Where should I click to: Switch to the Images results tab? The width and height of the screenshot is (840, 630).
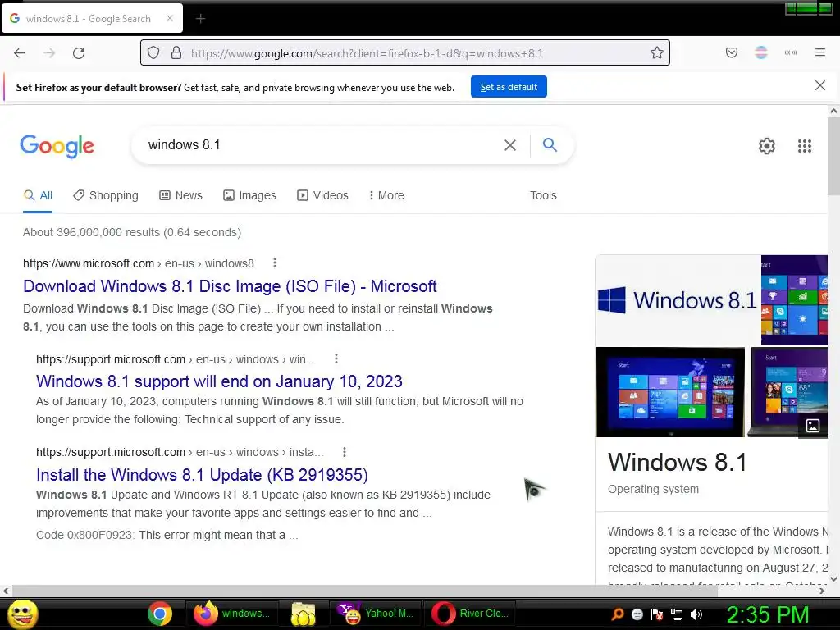(249, 195)
